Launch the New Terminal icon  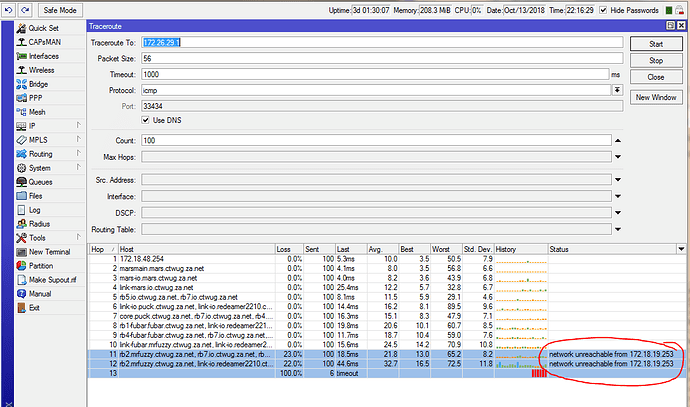coord(21,252)
